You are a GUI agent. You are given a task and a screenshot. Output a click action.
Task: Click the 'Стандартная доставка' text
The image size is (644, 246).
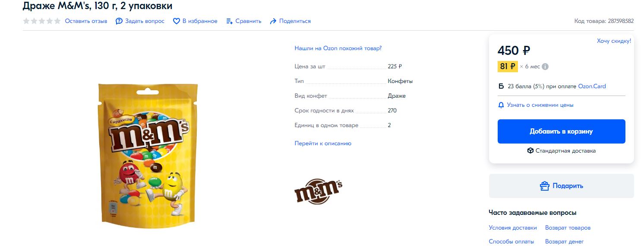click(x=565, y=151)
